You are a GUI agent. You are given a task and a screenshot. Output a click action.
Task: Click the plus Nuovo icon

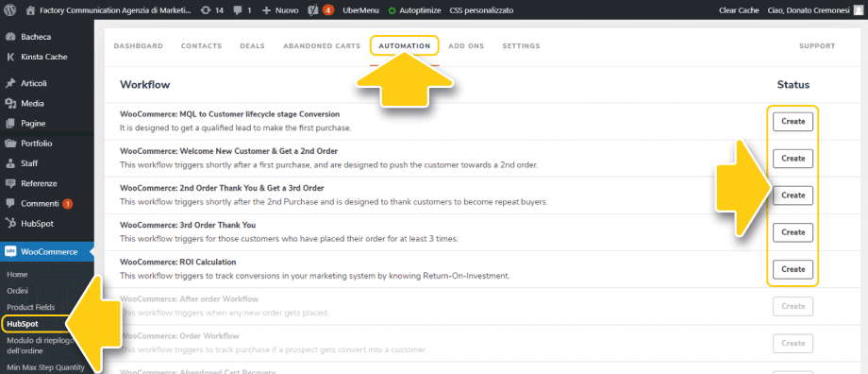[266, 10]
